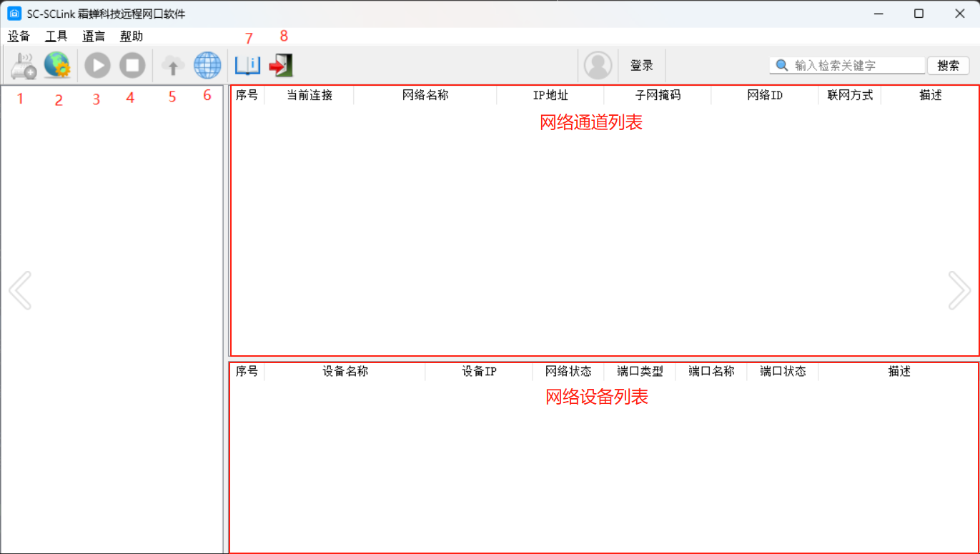Open the 帮助 menu

click(x=132, y=36)
